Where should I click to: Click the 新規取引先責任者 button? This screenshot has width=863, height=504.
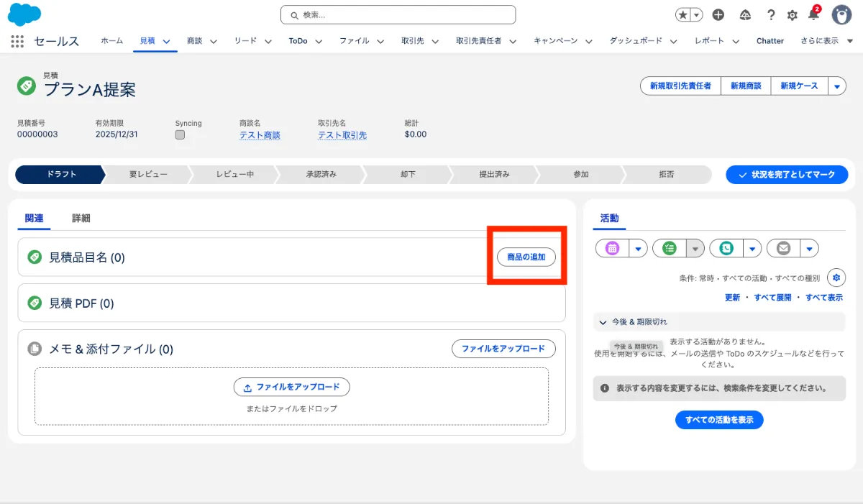click(680, 86)
